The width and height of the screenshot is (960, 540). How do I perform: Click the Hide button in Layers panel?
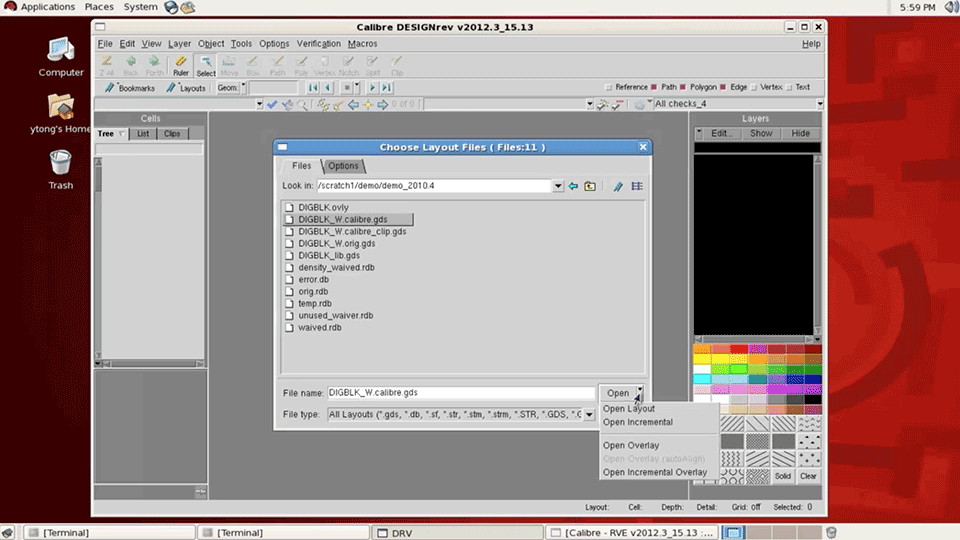(800, 133)
